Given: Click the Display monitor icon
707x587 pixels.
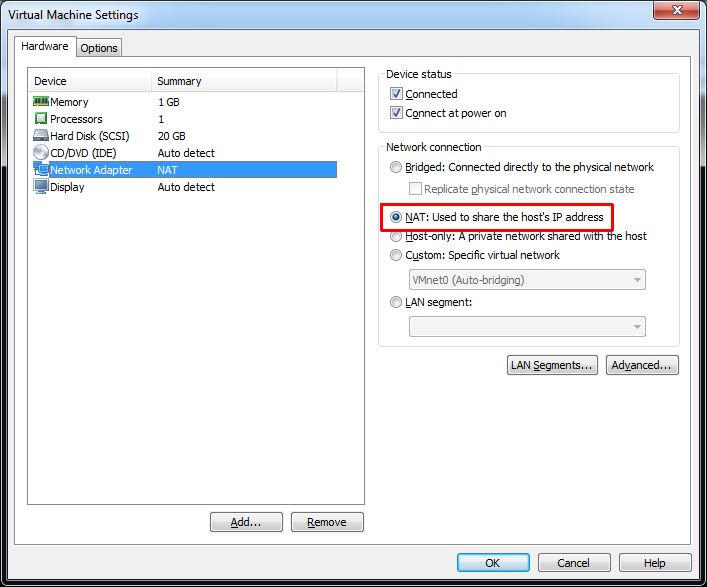Looking at the screenshot, I should [x=41, y=186].
